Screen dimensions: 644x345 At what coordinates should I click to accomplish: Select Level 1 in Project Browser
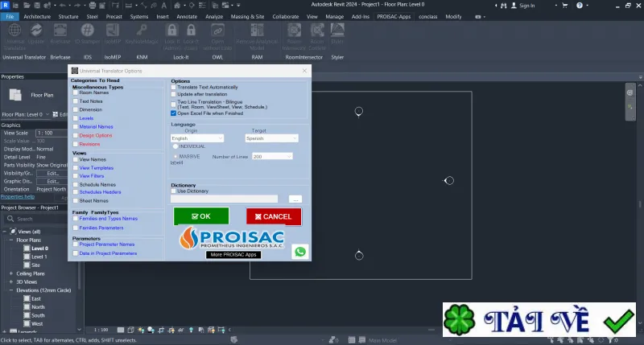click(x=39, y=257)
